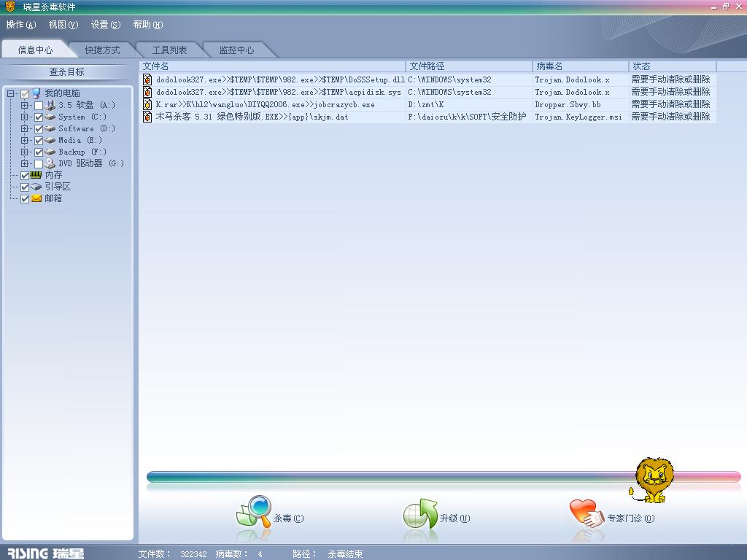The width and height of the screenshot is (747, 560).
Task: Open the 视图(V) menu
Action: [x=63, y=25]
